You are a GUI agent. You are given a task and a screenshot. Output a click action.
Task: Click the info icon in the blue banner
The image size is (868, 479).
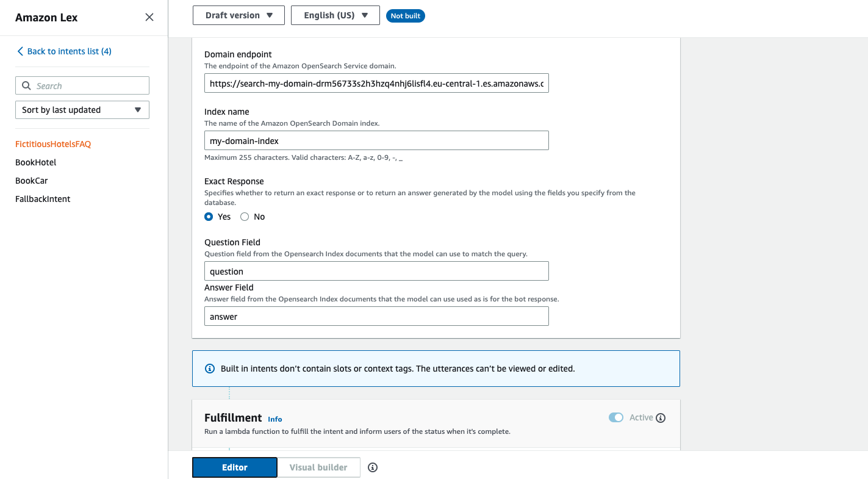(210, 368)
